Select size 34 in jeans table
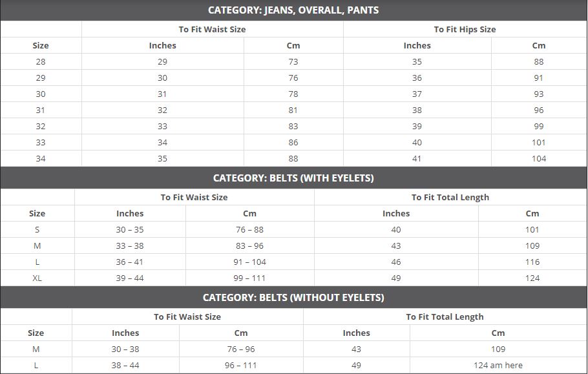The image size is (588, 374). point(41,158)
